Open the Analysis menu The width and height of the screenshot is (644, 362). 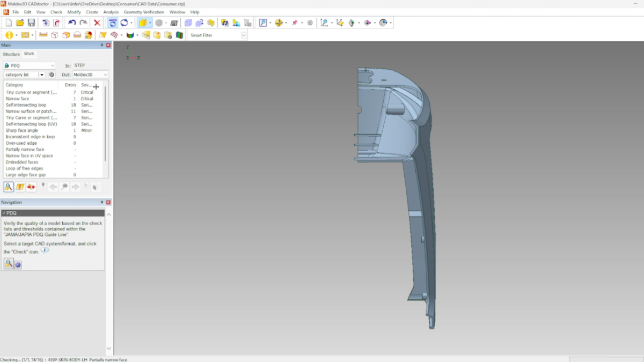pos(111,12)
